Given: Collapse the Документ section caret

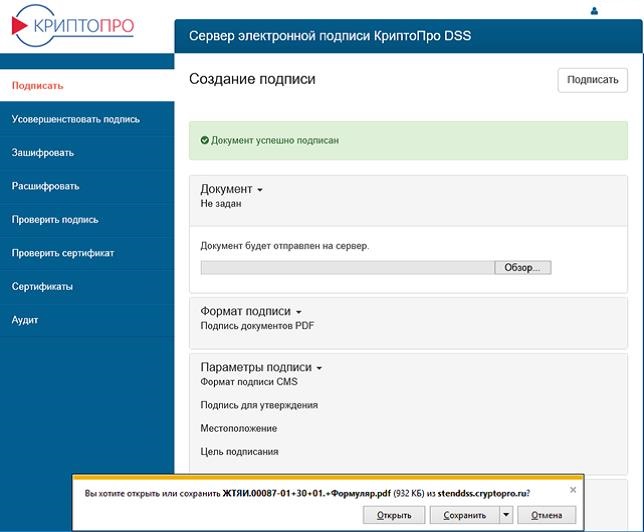Looking at the screenshot, I should point(260,190).
